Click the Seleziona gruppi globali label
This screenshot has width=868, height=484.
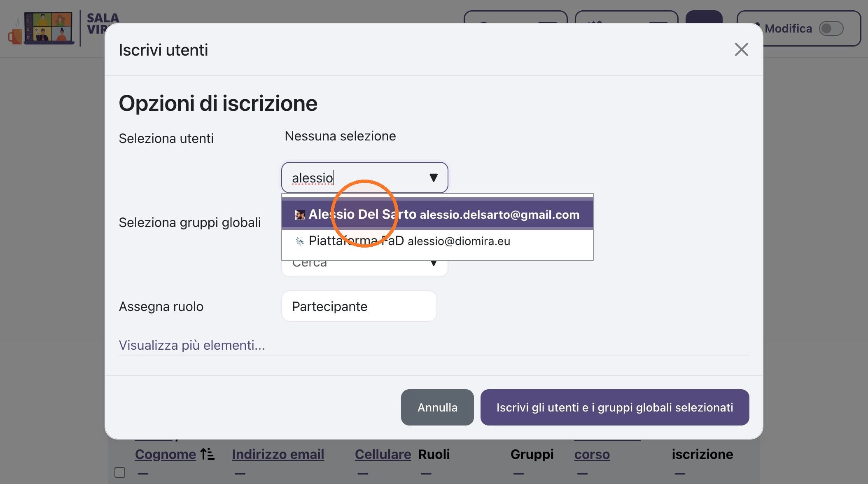(190, 222)
